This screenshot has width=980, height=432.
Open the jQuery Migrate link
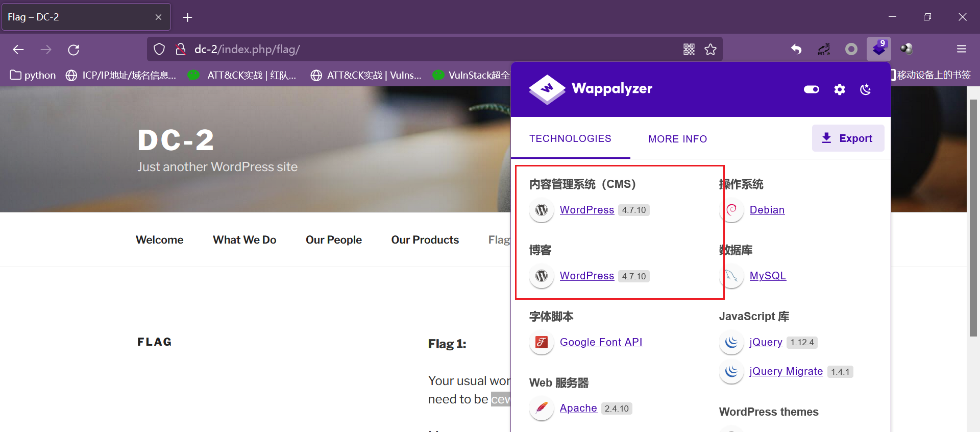[786, 371]
